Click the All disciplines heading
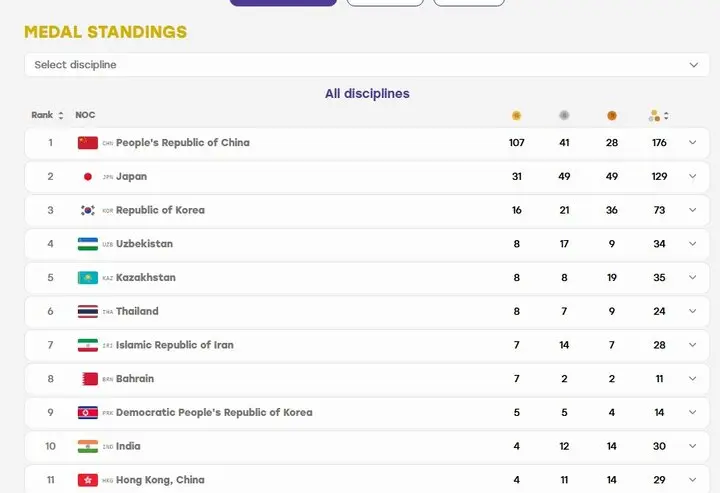The height and width of the screenshot is (493, 720). (x=367, y=94)
